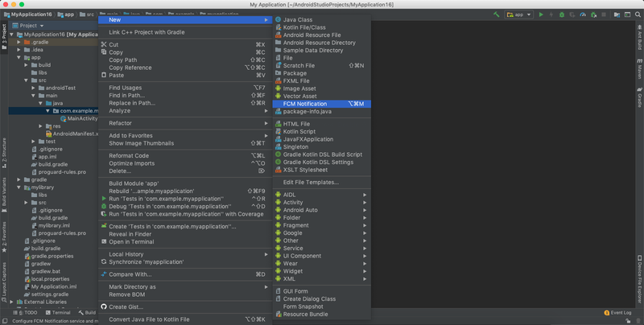Open the Project view selector dropdown
Screen dimensions: 644x325
[x=31, y=26]
